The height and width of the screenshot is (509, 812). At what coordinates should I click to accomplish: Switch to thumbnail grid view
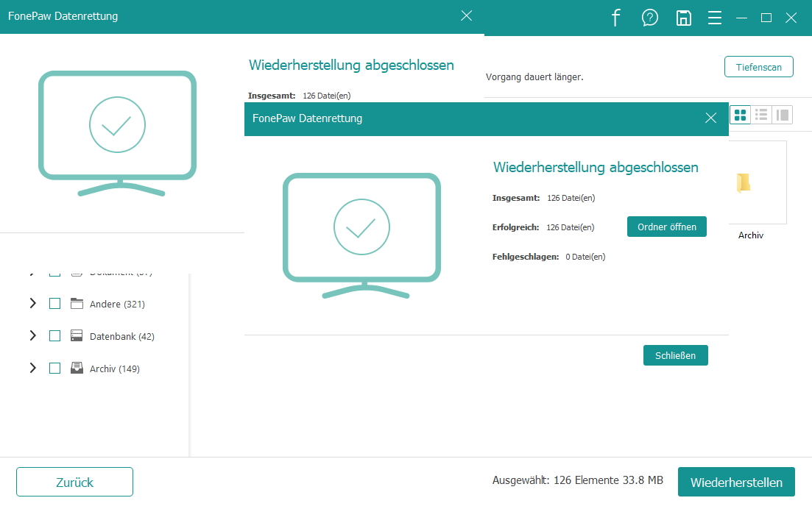[x=741, y=115]
